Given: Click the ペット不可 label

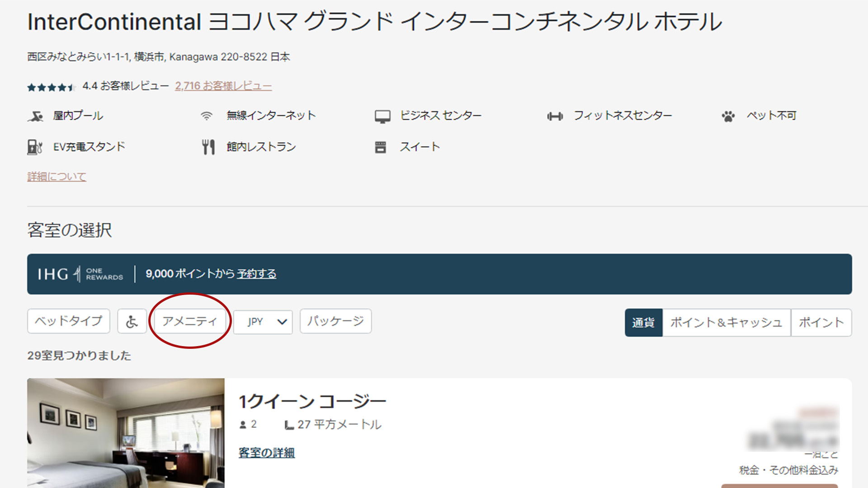Looking at the screenshot, I should coord(772,116).
